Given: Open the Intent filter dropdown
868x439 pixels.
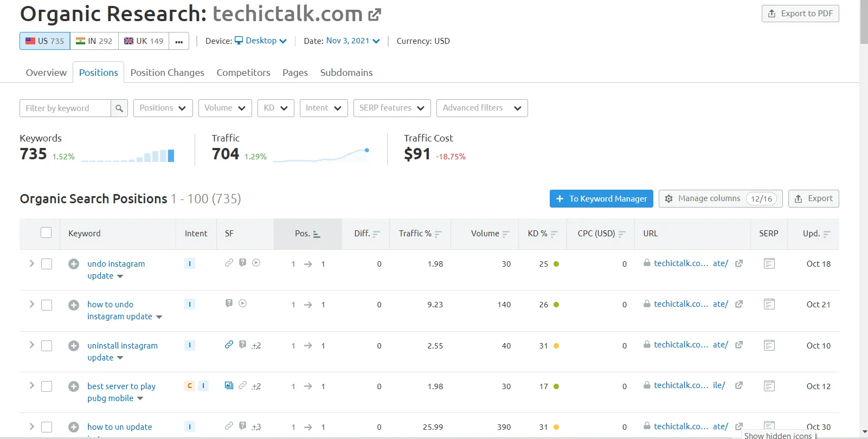Looking at the screenshot, I should 324,108.
